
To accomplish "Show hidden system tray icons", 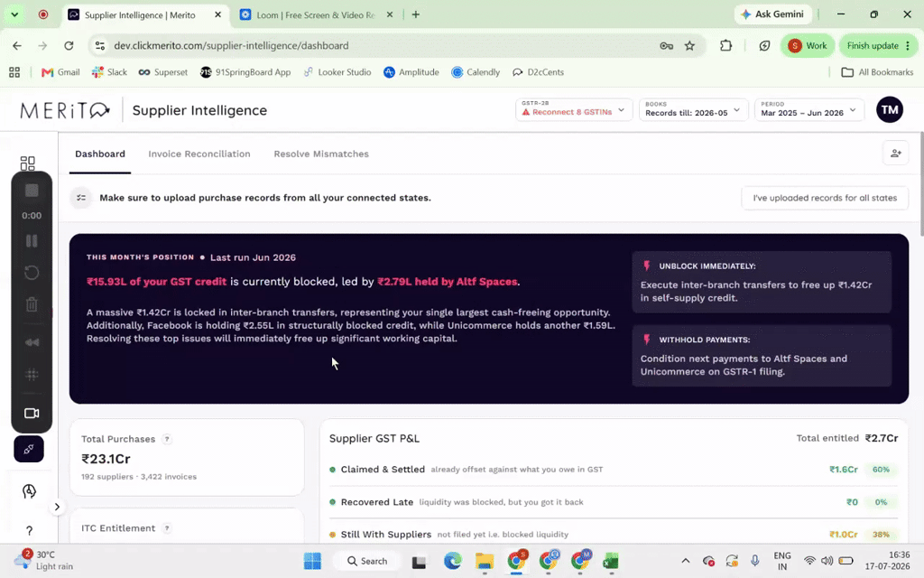I will [x=685, y=561].
